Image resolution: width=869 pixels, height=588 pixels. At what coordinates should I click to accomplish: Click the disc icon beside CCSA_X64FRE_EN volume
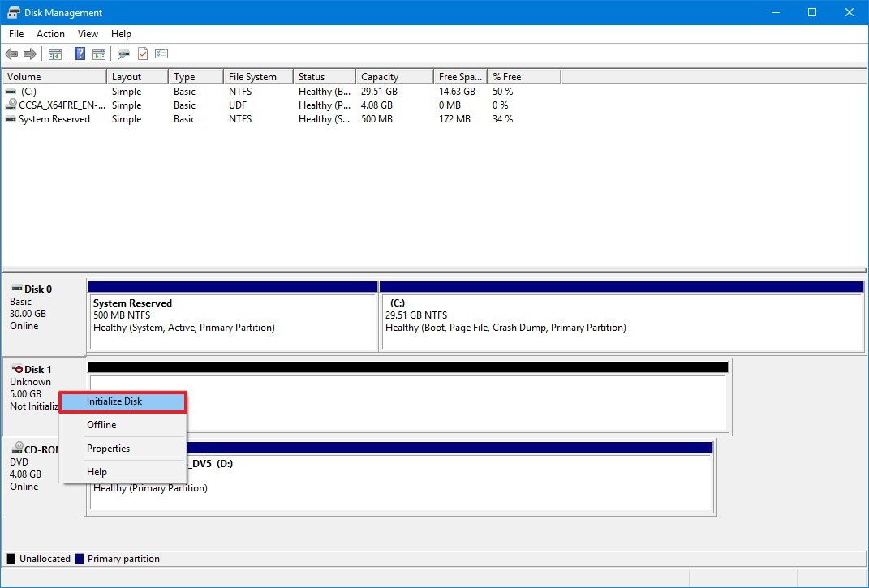click(11, 104)
